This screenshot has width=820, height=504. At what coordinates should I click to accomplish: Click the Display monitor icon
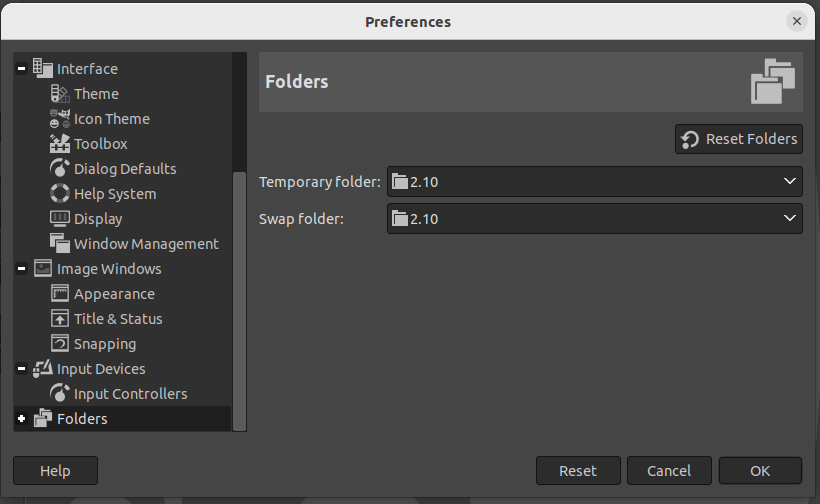(59, 219)
